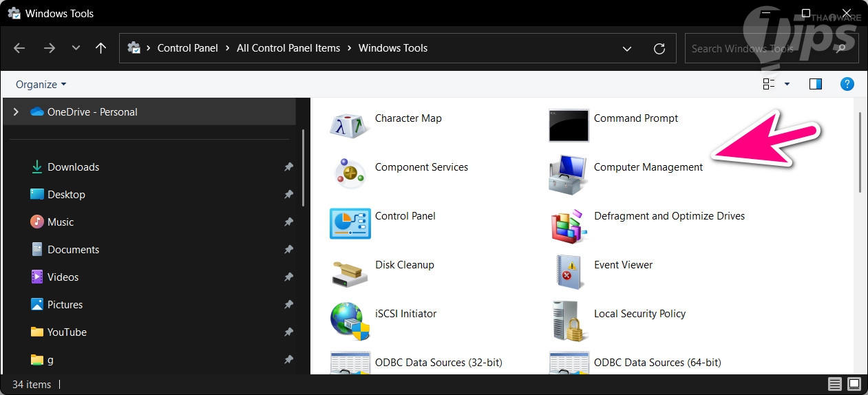Expand the address bar history dropdown
This screenshot has width=868, height=395.
[627, 49]
